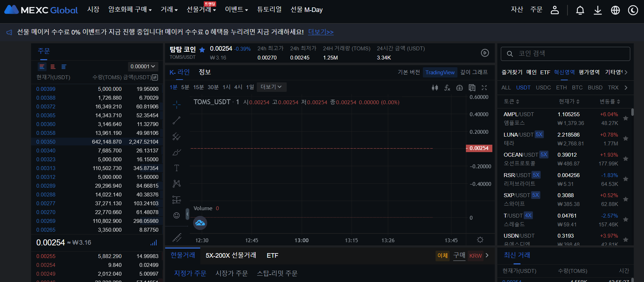Click the order book depth bars icon
The image size is (644, 282).
[153, 243]
